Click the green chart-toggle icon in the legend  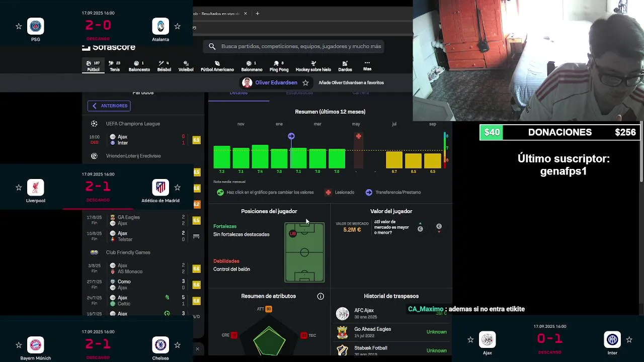point(220,192)
